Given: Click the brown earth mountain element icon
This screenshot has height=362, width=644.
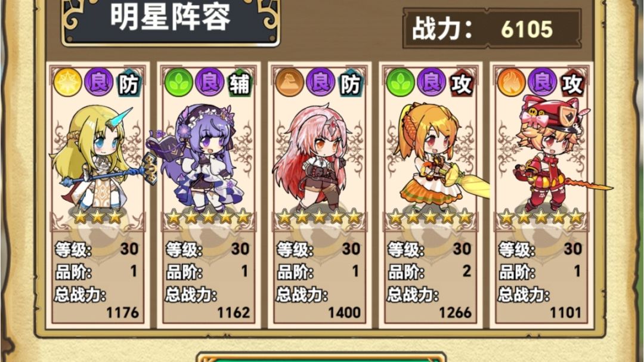Looking at the screenshot, I should pos(290,82).
